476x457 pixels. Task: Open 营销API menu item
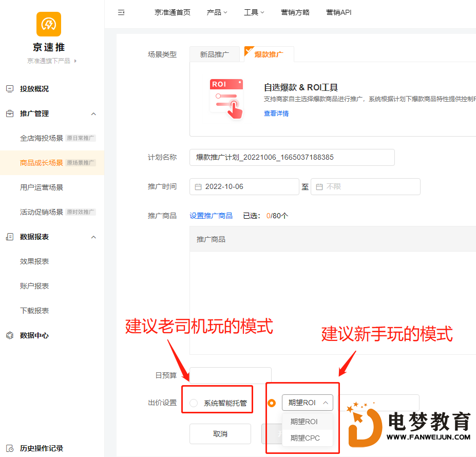pyautogui.click(x=338, y=12)
